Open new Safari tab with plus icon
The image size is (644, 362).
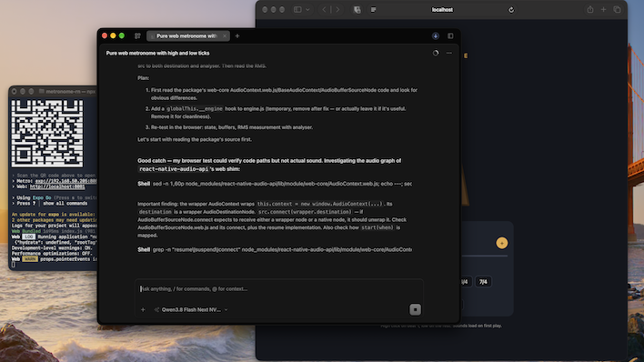603,9
